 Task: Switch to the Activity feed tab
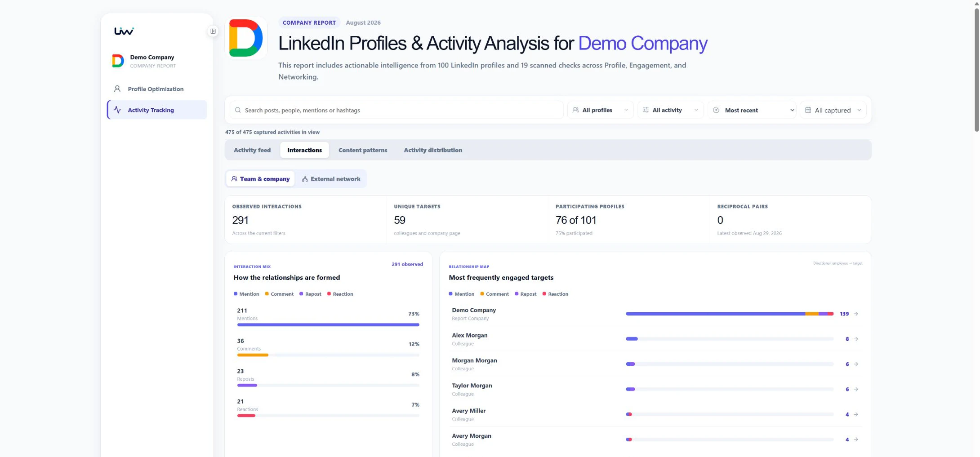(252, 150)
